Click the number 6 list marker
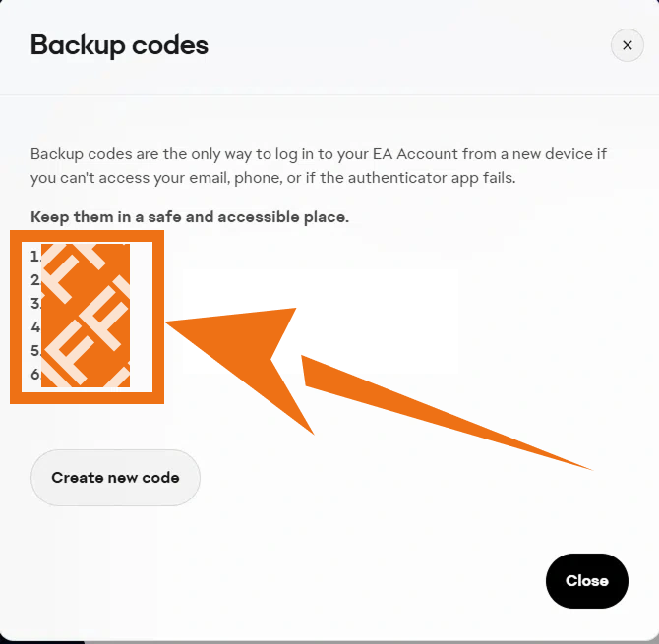Viewport: 659px width, 644px height. pos(35,375)
